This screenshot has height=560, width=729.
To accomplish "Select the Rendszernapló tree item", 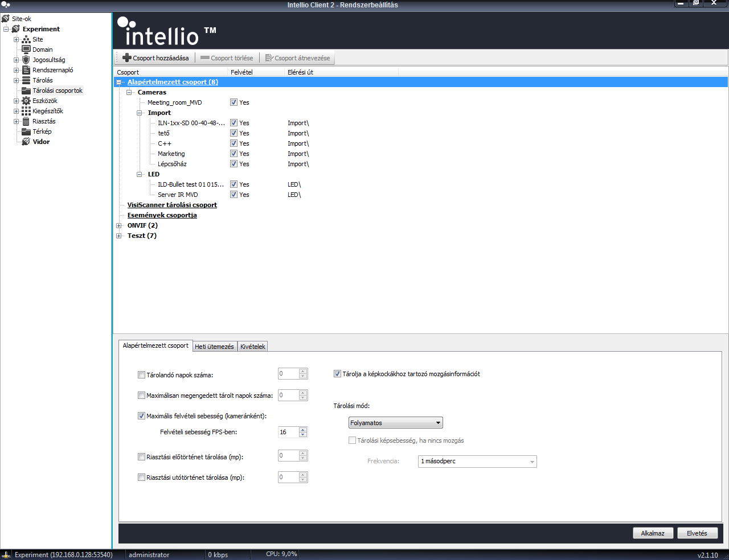I will pos(52,70).
